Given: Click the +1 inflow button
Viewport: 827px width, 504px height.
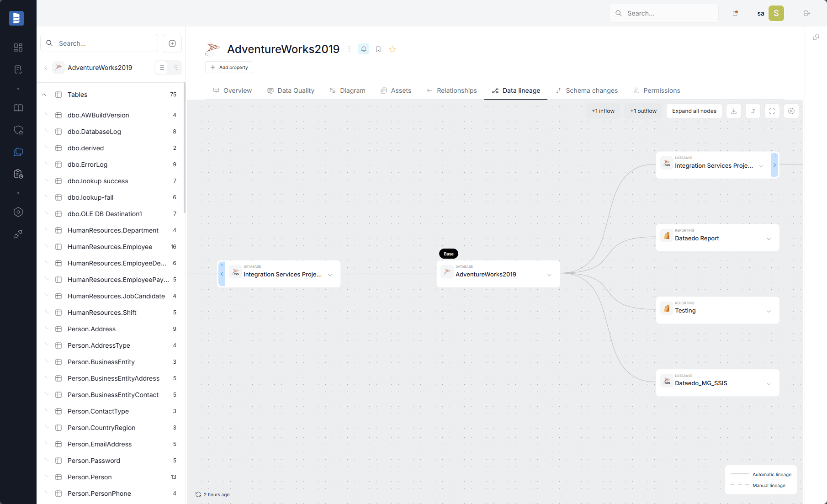Looking at the screenshot, I should tap(603, 111).
